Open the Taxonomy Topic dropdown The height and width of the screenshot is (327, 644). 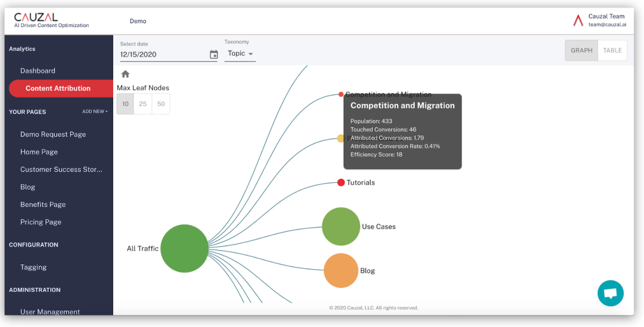[x=240, y=54]
